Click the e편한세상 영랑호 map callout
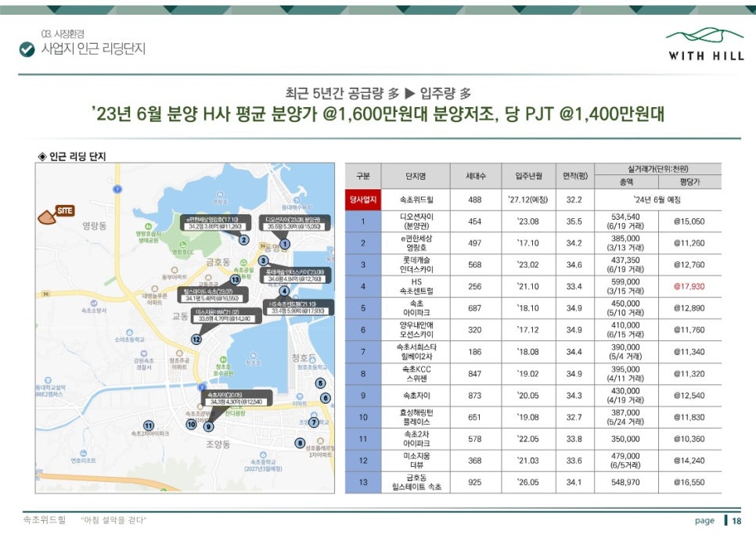This screenshot has width=756, height=535. pos(215,223)
